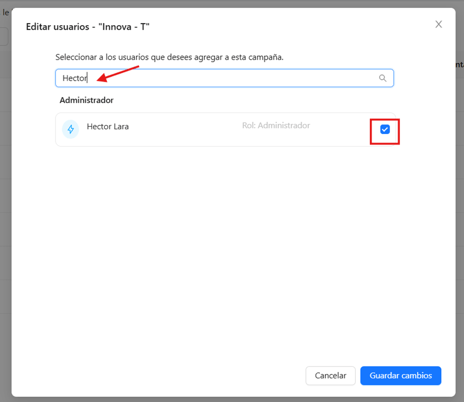Click the partially hidden "le" text top-left

coord(5,13)
